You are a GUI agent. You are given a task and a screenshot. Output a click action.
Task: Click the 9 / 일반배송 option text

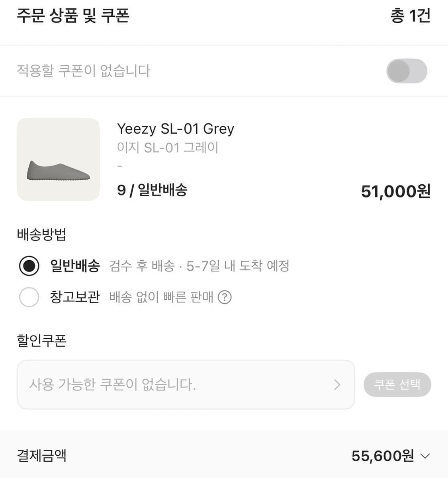[152, 190]
